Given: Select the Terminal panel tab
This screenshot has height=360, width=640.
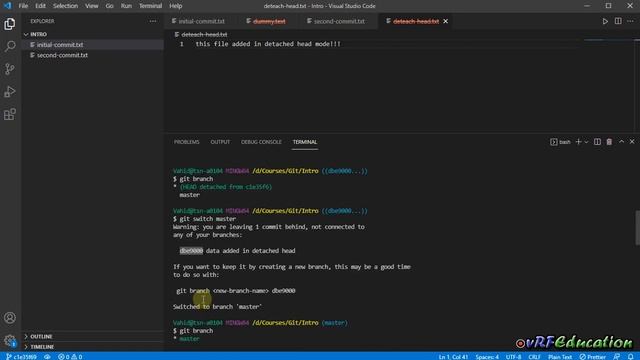Looking at the screenshot, I should click(x=304, y=142).
